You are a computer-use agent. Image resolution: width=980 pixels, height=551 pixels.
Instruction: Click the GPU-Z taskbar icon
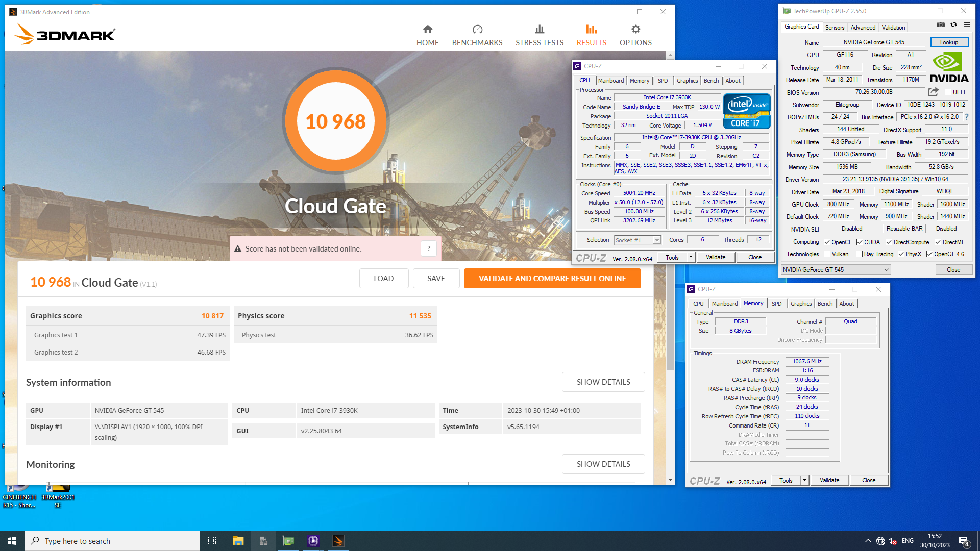pos(288,541)
